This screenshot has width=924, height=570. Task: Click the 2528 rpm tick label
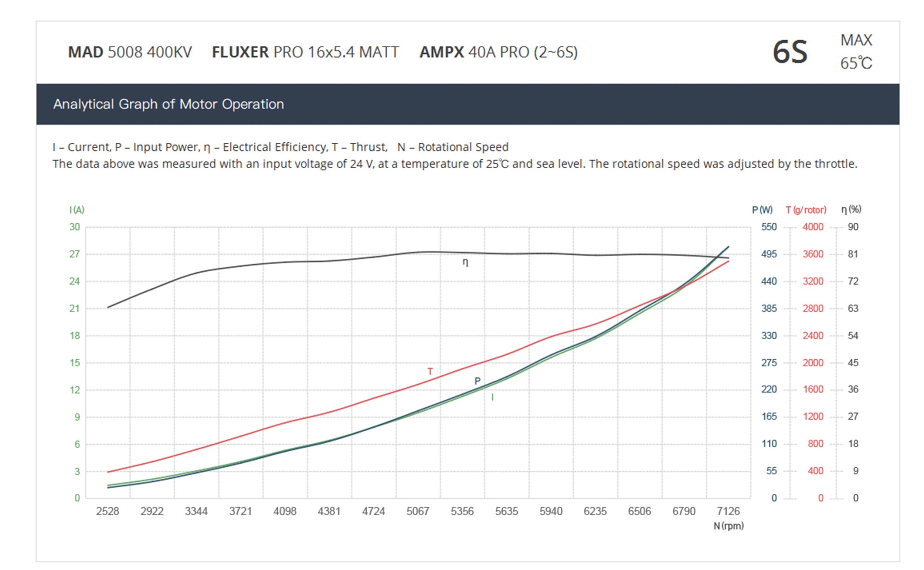click(108, 511)
